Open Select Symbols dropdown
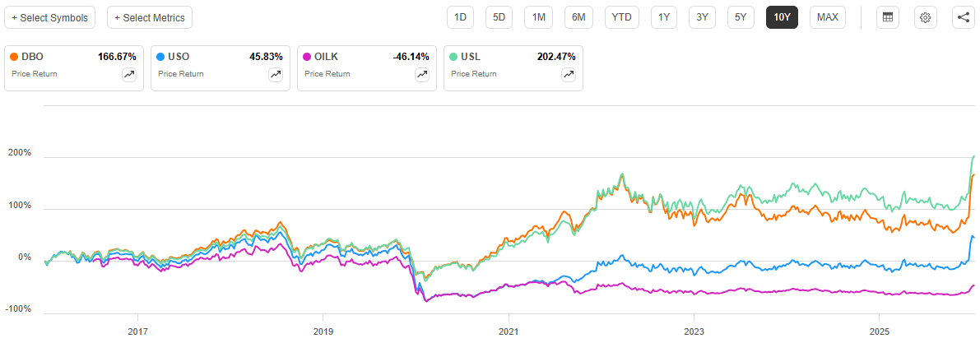This screenshot has width=980, height=343. pos(49,17)
